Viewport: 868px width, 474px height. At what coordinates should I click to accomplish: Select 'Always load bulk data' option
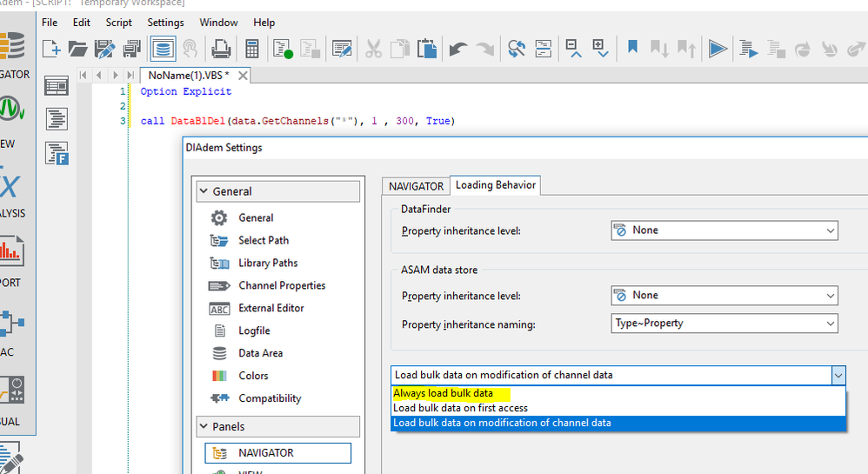443,393
